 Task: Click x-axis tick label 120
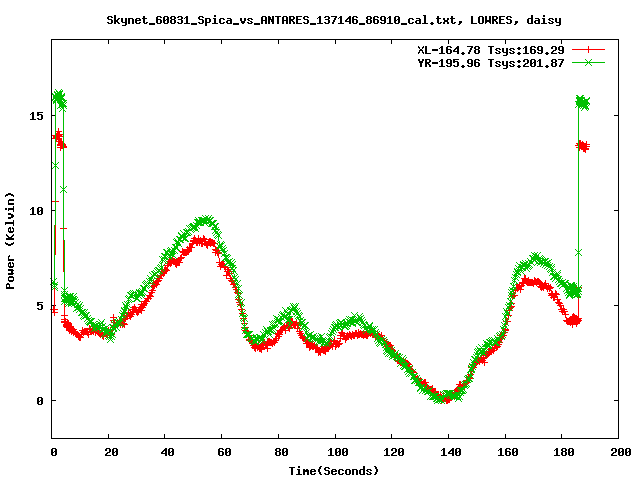click(394, 452)
